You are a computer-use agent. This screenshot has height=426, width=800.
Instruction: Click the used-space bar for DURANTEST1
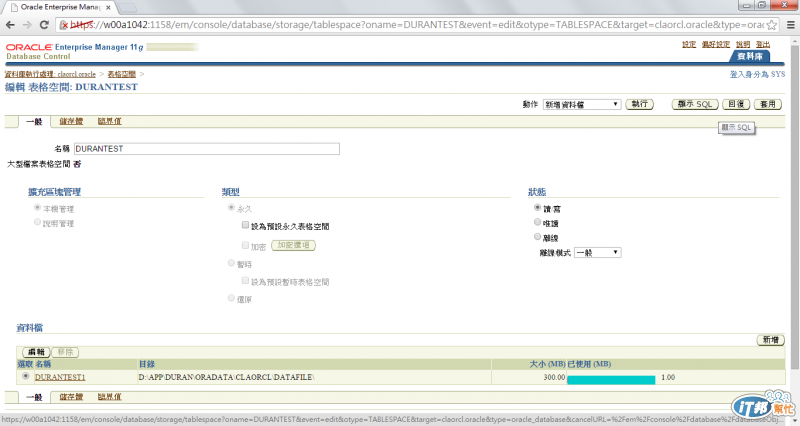(611, 380)
